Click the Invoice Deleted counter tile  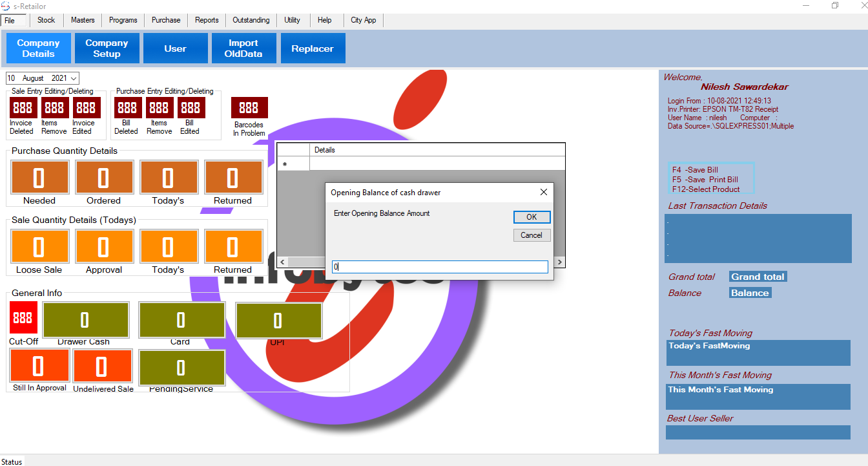[x=23, y=107]
